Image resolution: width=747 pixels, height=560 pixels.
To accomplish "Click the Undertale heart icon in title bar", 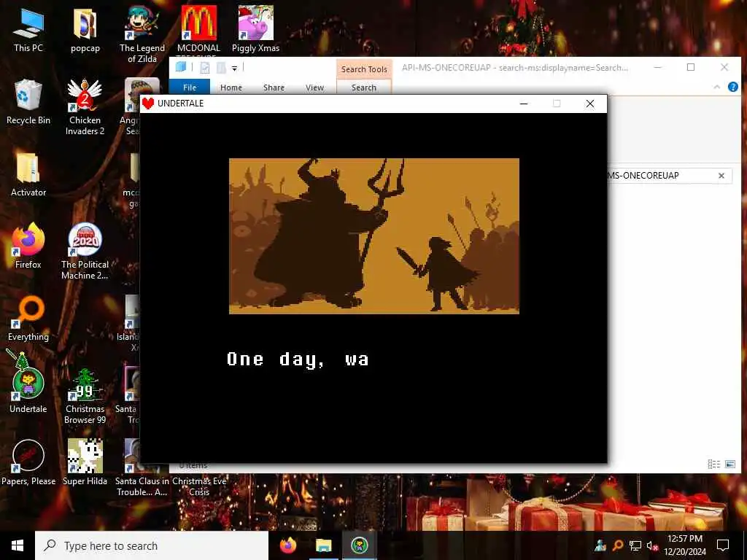I will pos(148,104).
